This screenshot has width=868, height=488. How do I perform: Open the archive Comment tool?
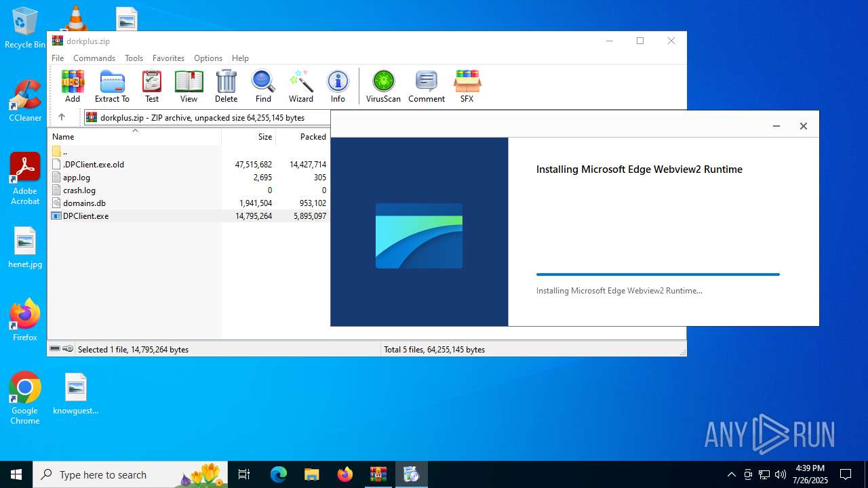coord(427,86)
